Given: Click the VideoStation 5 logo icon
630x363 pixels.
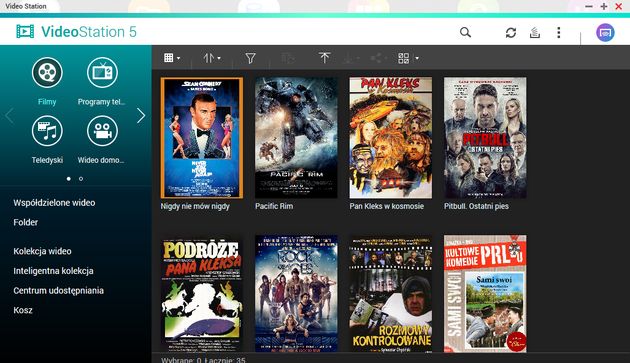Looking at the screenshot, I should [25, 31].
